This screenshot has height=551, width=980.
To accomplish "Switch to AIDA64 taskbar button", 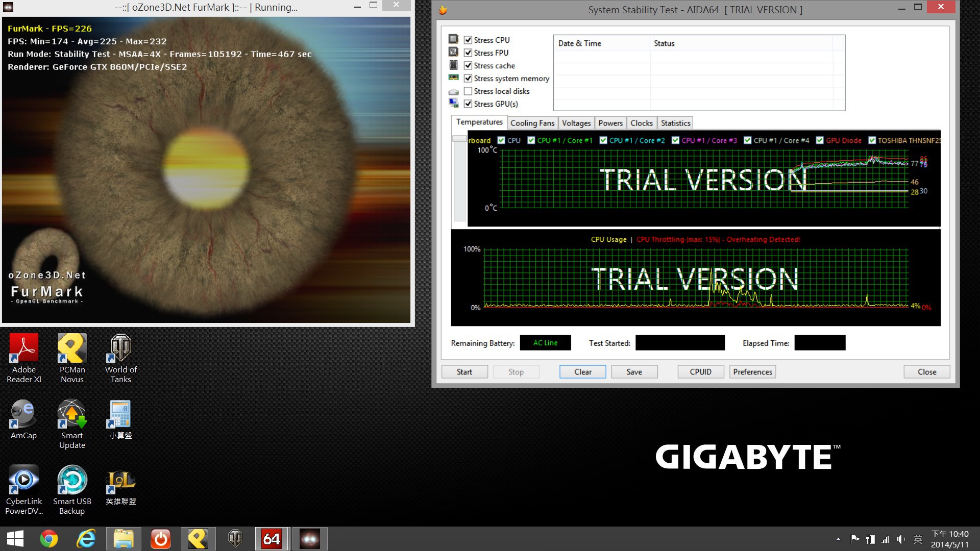I will [x=272, y=539].
